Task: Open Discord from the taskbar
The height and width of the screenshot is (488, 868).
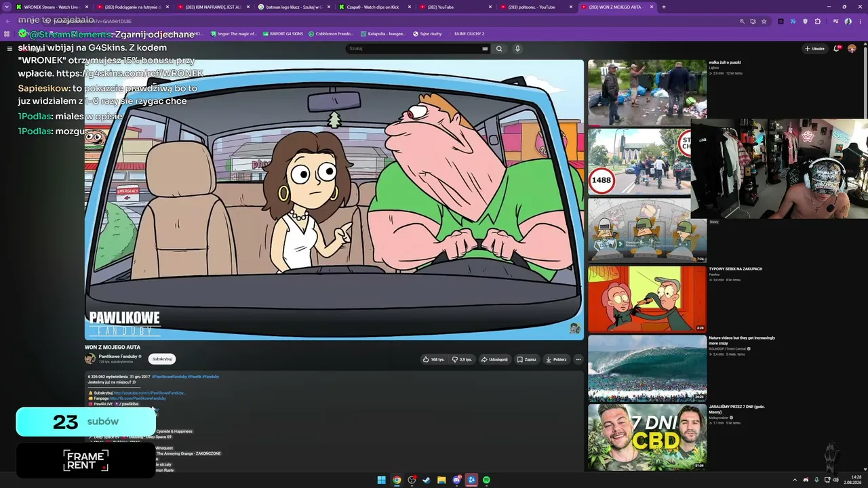Action: (x=456, y=480)
